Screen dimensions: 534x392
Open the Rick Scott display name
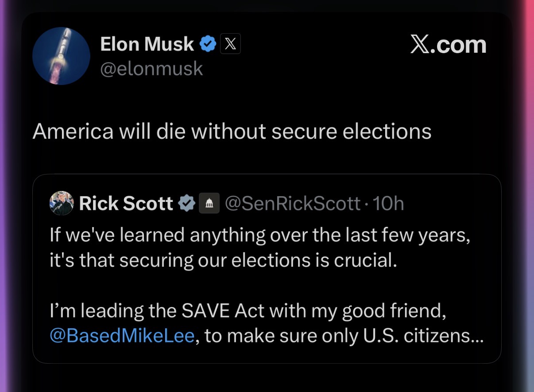[126, 203]
